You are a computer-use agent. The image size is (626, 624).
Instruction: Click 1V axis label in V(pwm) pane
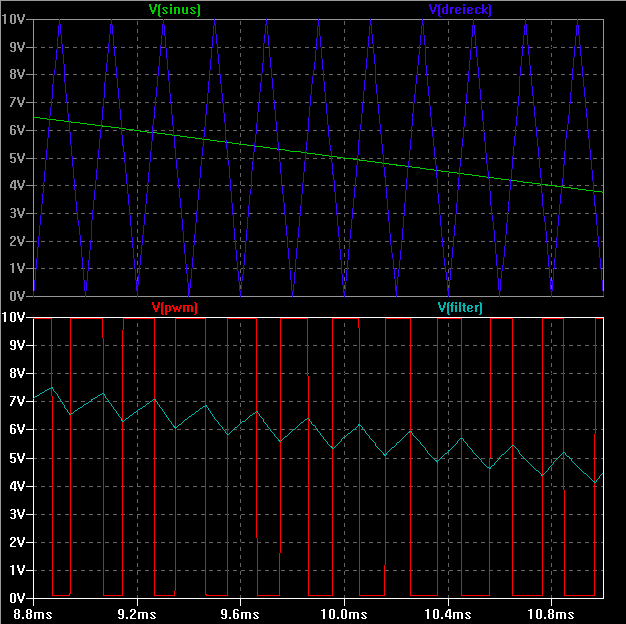click(17, 570)
